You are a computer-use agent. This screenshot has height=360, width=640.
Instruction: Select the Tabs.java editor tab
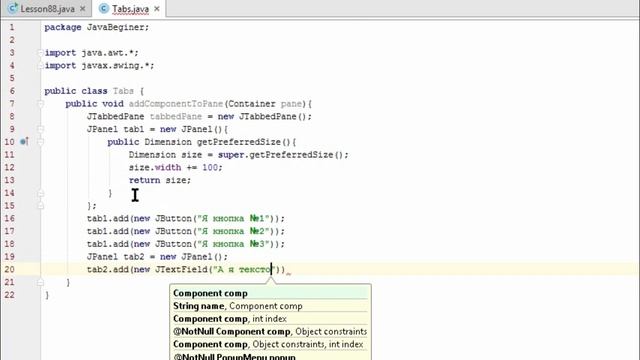point(129,9)
